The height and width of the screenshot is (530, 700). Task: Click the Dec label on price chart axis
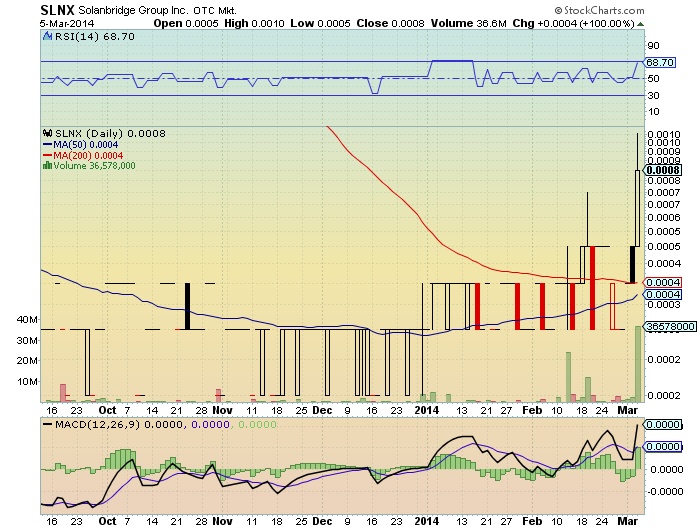pos(322,410)
